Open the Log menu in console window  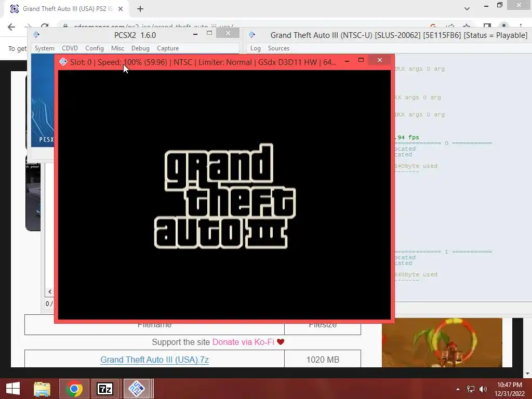click(x=256, y=48)
